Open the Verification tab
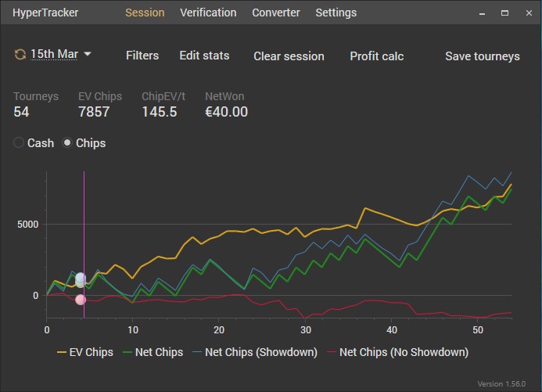542x392 pixels. click(208, 13)
